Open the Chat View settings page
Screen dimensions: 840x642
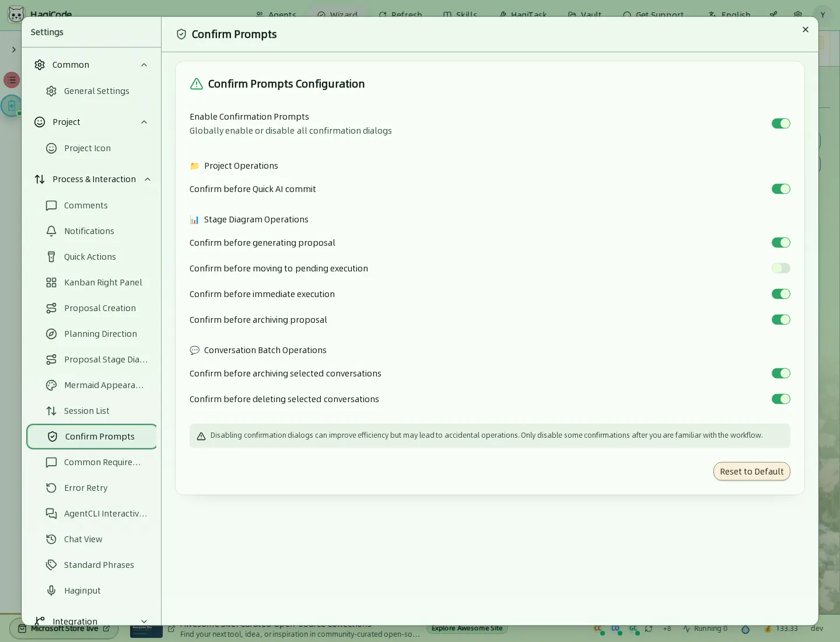pyautogui.click(x=91, y=539)
